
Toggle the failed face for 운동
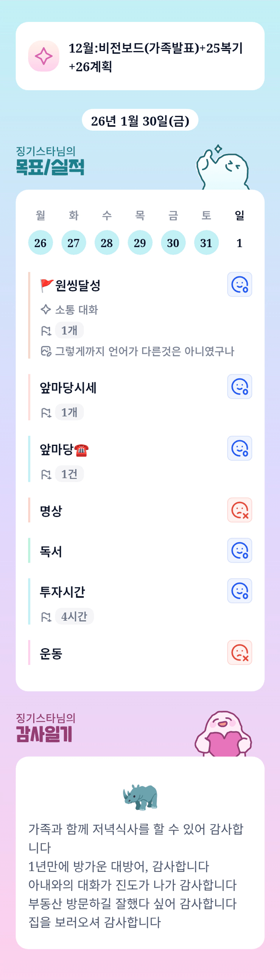(x=239, y=653)
